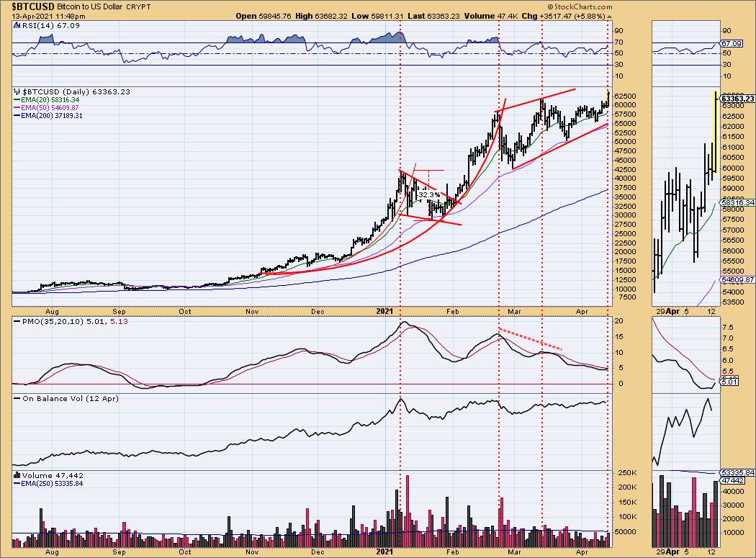The width and height of the screenshot is (756, 558).
Task: Click the 53500 label in the zoom panel axis
Action: [732, 302]
